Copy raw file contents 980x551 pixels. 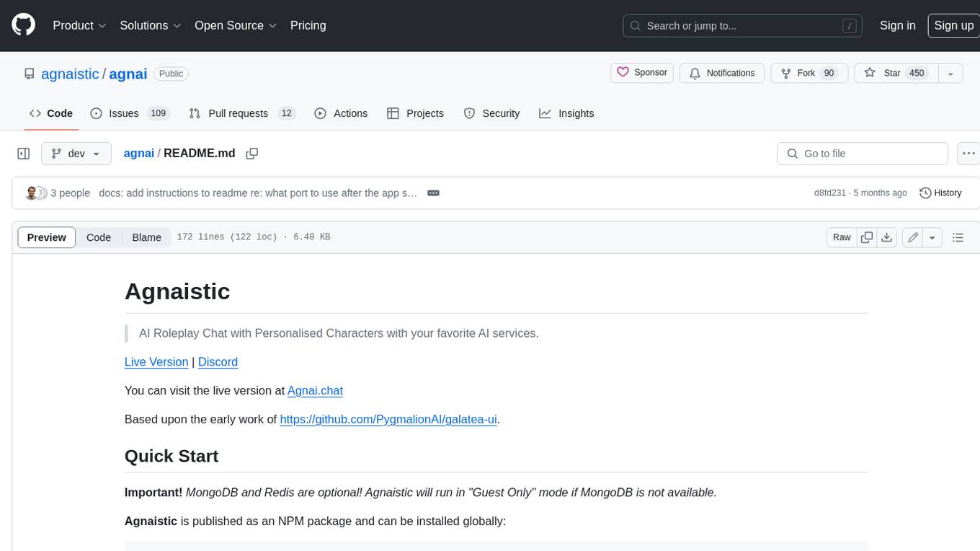(867, 237)
